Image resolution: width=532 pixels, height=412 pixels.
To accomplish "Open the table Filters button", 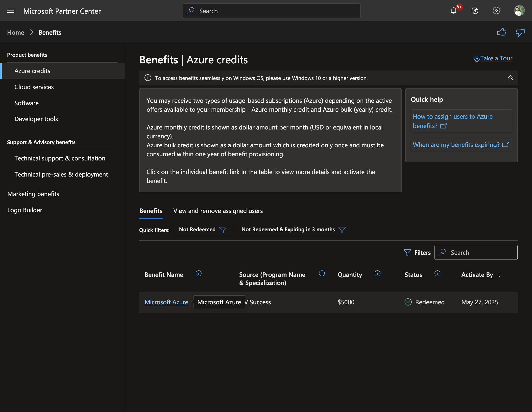I will pos(417,253).
